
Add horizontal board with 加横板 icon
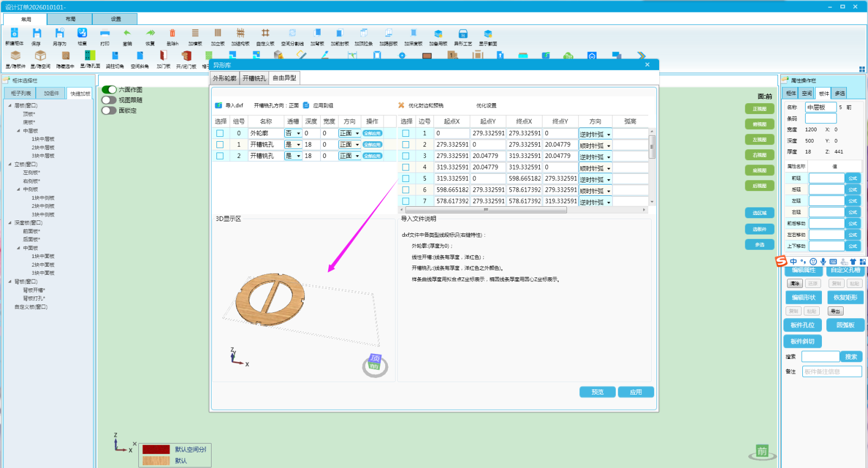pyautogui.click(x=195, y=34)
